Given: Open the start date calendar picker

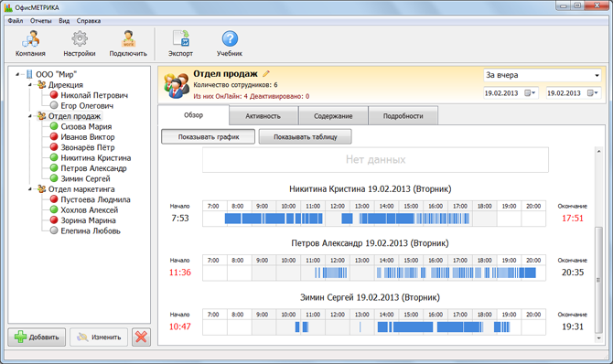Looking at the screenshot, I should [x=530, y=93].
